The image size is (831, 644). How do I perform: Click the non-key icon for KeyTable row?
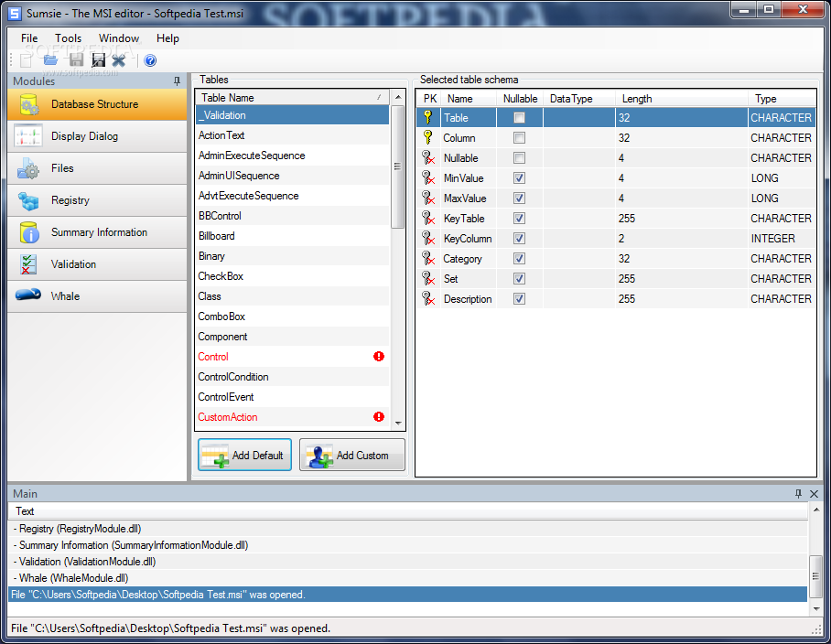pyautogui.click(x=428, y=218)
